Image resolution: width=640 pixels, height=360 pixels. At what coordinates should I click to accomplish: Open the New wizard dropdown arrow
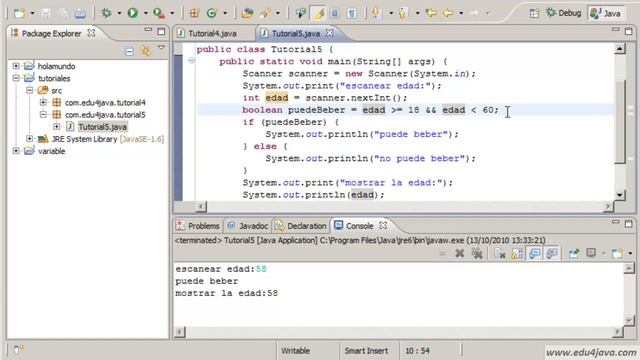[x=32, y=13]
